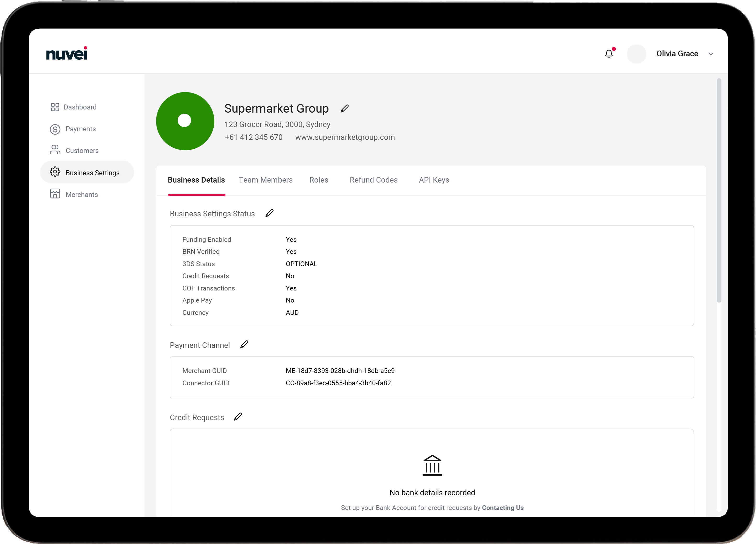
Task: Click Olivia Grace's profile avatar
Action: (x=636, y=54)
